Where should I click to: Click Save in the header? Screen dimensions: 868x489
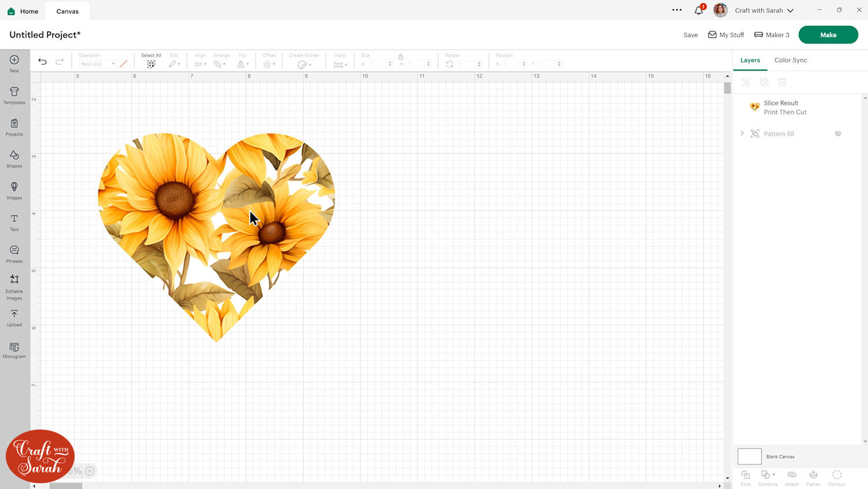click(690, 35)
